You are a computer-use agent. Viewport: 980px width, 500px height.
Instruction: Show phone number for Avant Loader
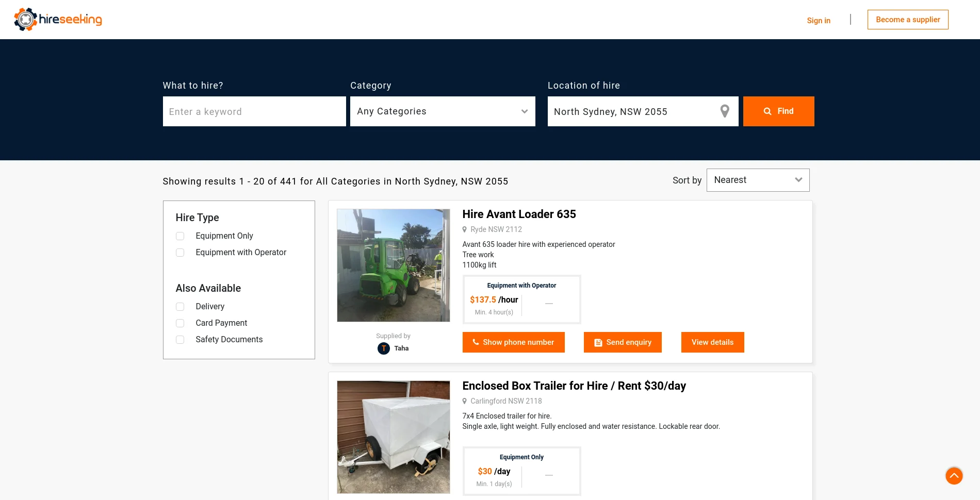tap(513, 342)
